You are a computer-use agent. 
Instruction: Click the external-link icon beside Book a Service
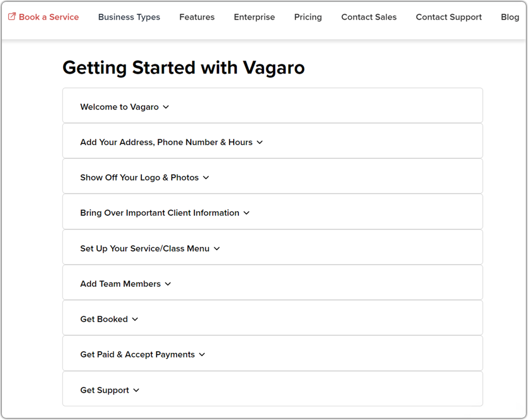coord(12,17)
